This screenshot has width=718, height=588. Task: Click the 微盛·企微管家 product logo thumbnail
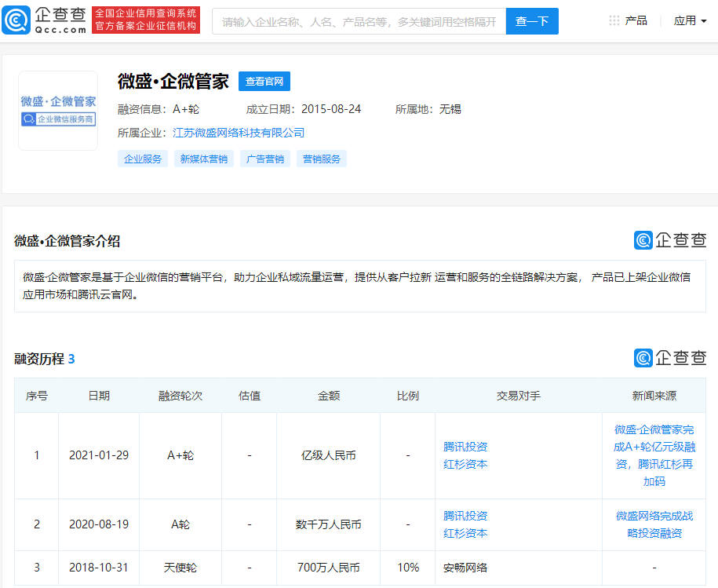tap(58, 111)
